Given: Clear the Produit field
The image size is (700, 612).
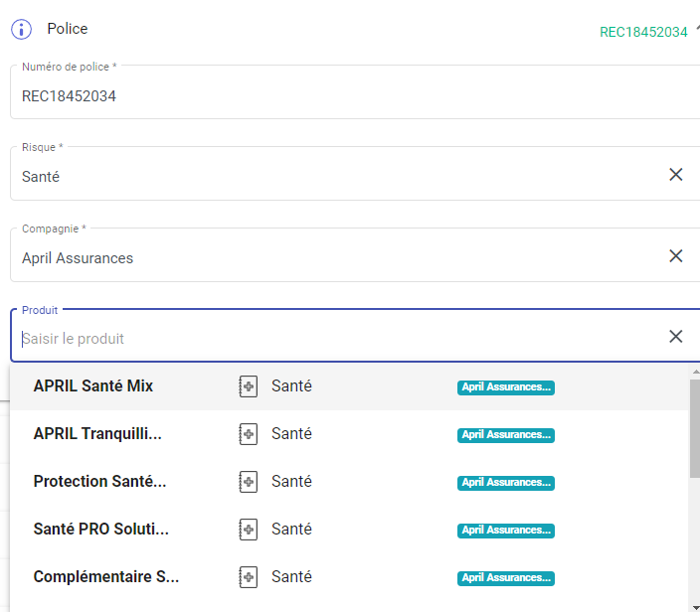Looking at the screenshot, I should pyautogui.click(x=675, y=337).
